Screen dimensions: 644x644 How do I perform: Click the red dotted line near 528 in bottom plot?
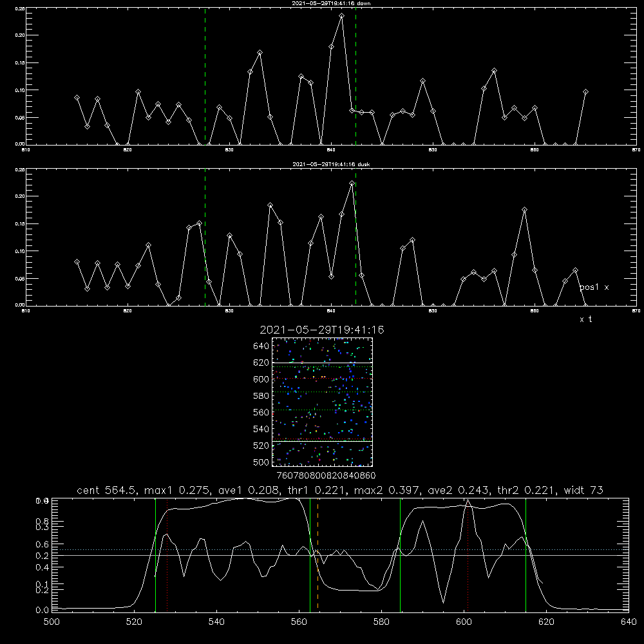[x=167, y=555]
